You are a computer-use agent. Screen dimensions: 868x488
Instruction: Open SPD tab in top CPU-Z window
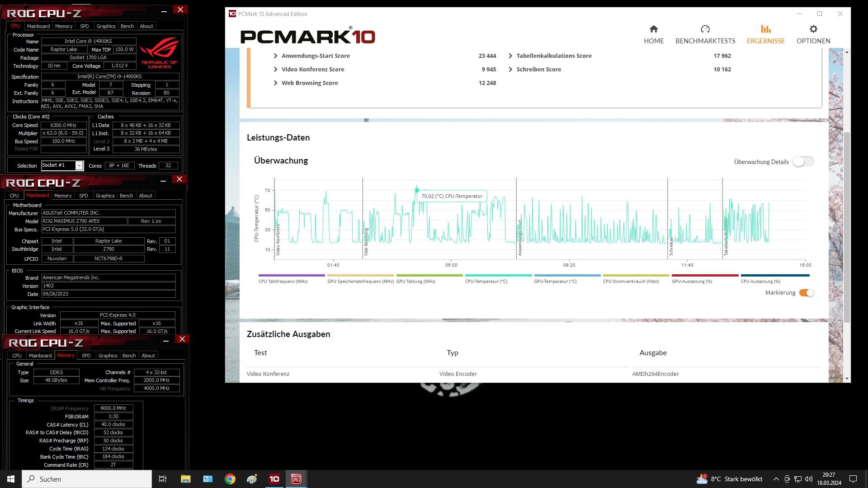(85, 26)
